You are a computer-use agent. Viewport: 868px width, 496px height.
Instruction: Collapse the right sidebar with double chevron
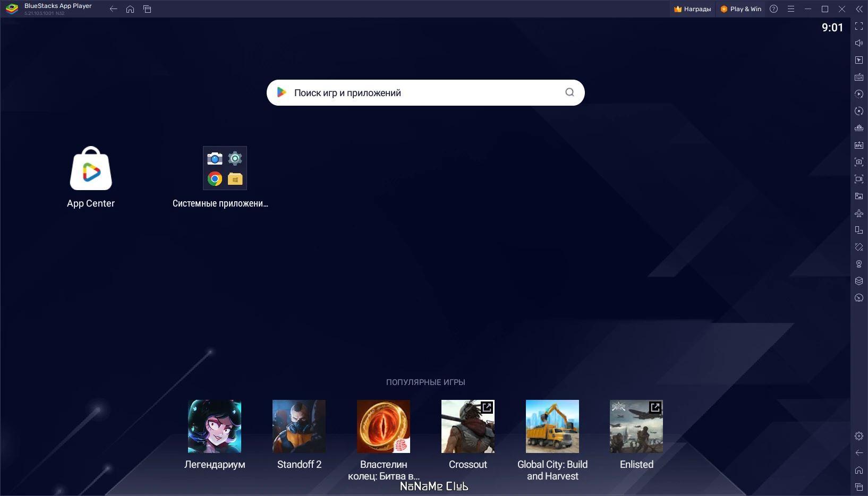tap(858, 9)
